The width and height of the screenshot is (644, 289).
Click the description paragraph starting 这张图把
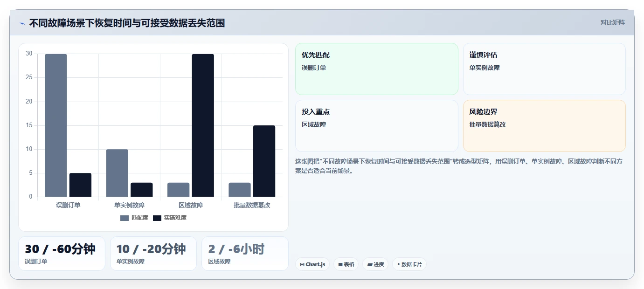click(x=460, y=166)
